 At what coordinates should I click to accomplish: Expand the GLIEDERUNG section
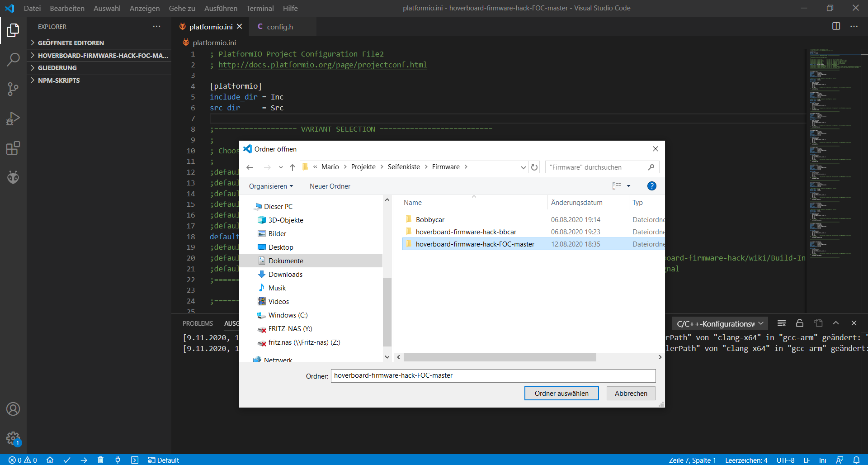click(57, 68)
